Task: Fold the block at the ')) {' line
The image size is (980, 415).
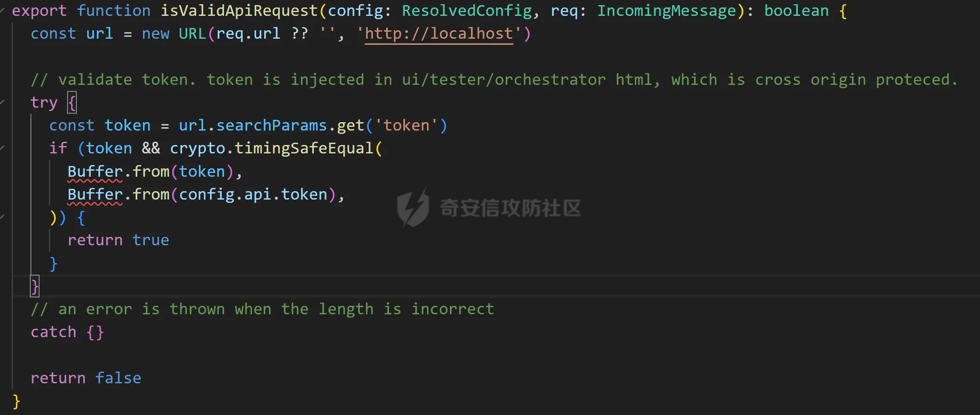Action: click(2, 217)
